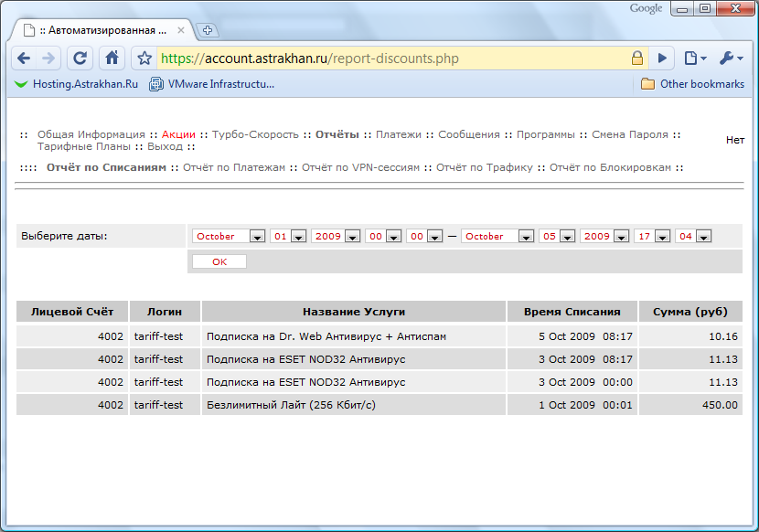The image size is (759, 532).
Task: Select Отчёт по Списаниям sub-tab
Action: (x=106, y=167)
